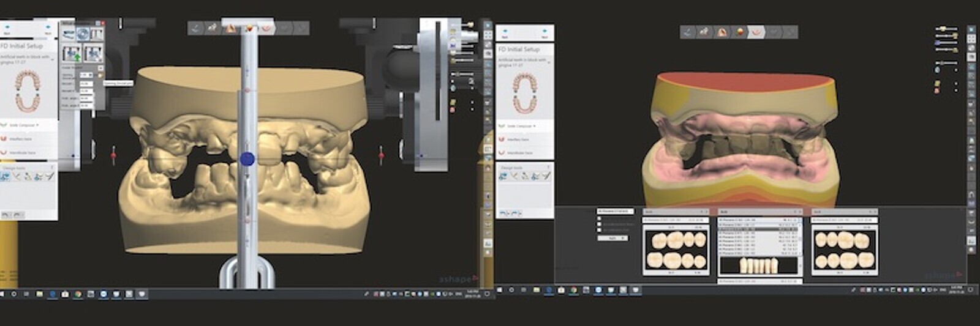
Task: Select the left posterior teeth thumbnail
Action: pos(677,250)
